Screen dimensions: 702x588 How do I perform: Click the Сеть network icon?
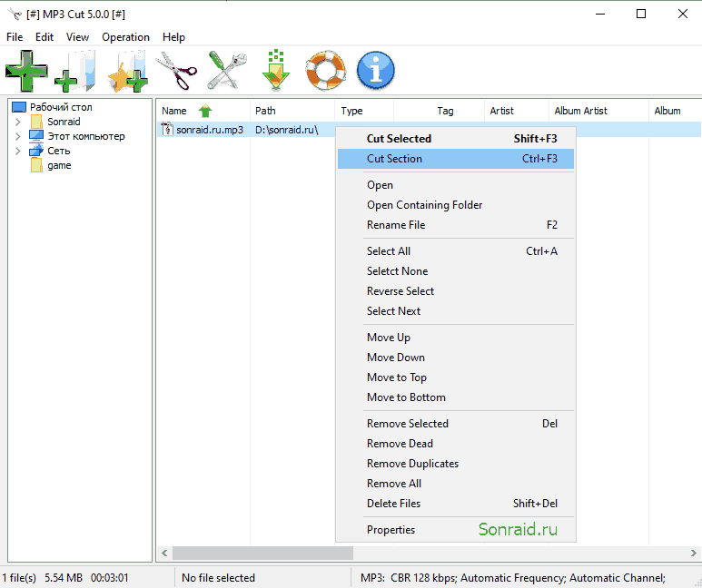coord(36,151)
